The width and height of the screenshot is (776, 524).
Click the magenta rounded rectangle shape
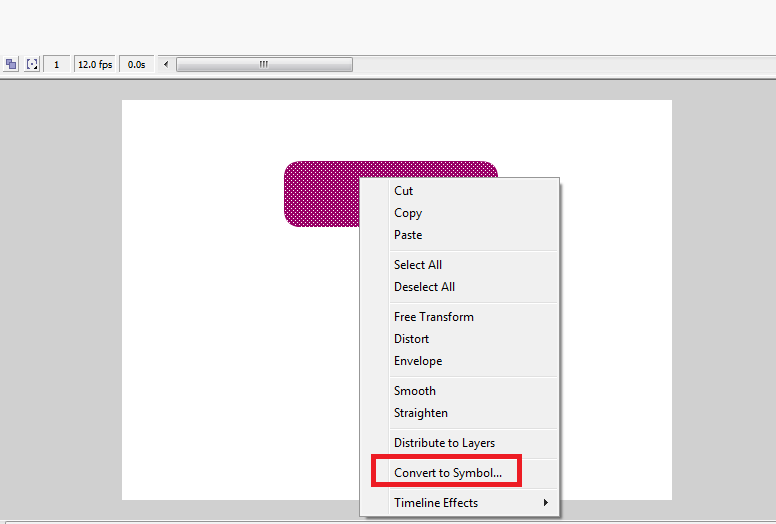[322, 194]
